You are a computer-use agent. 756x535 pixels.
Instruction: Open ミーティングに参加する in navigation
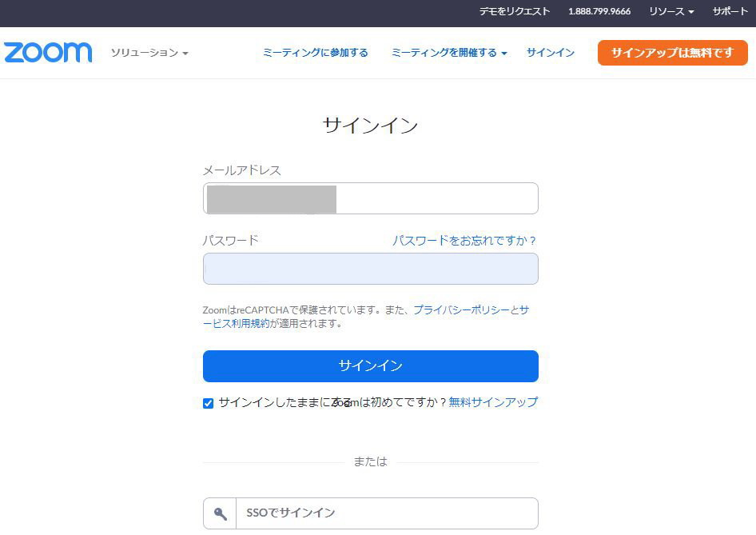pos(315,53)
